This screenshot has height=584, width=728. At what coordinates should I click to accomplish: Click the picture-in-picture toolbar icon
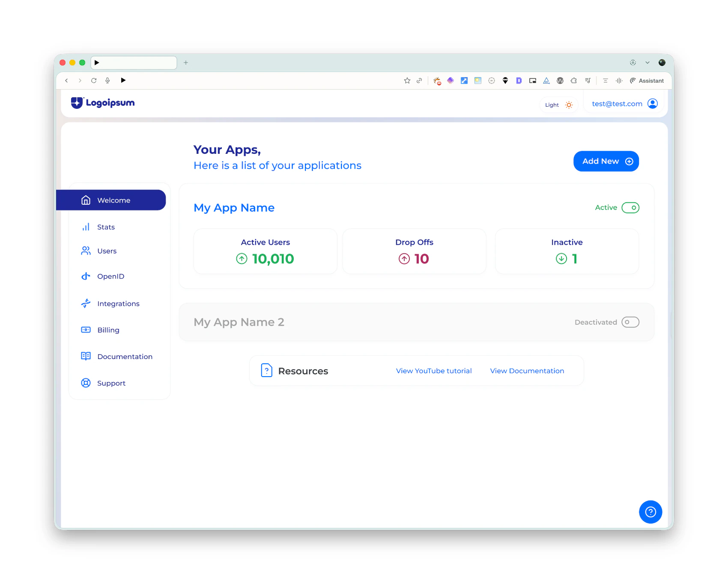click(x=533, y=81)
